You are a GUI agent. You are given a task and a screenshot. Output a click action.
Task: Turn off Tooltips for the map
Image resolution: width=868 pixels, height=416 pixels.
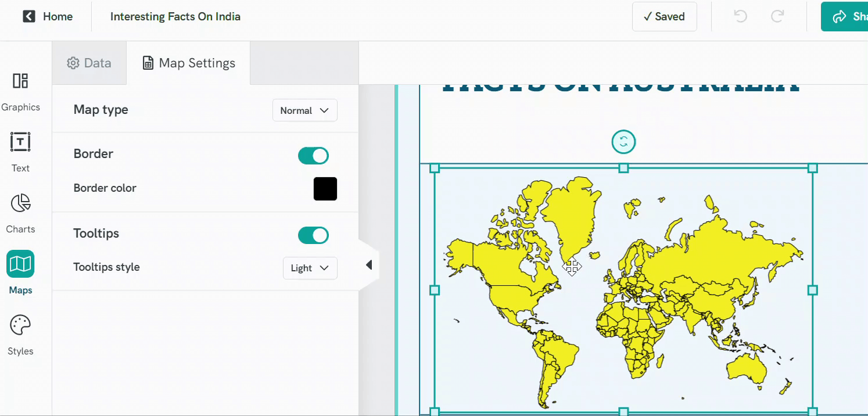tap(313, 235)
